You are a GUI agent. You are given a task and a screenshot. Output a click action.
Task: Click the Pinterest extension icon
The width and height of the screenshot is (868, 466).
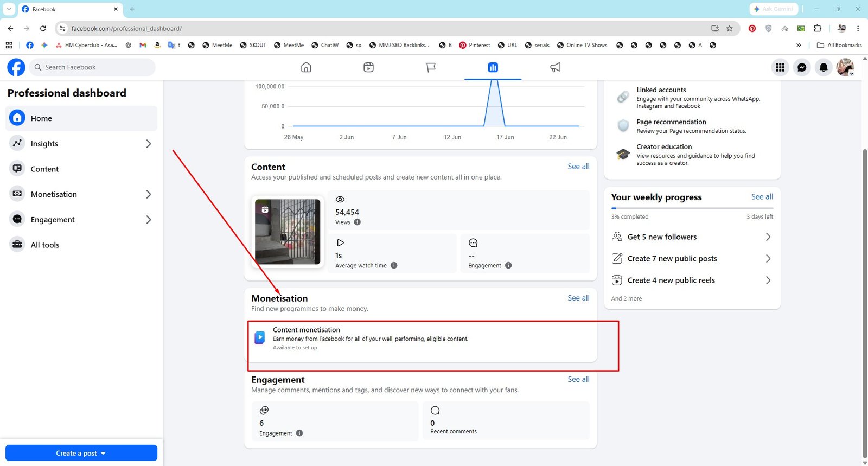[x=752, y=28]
